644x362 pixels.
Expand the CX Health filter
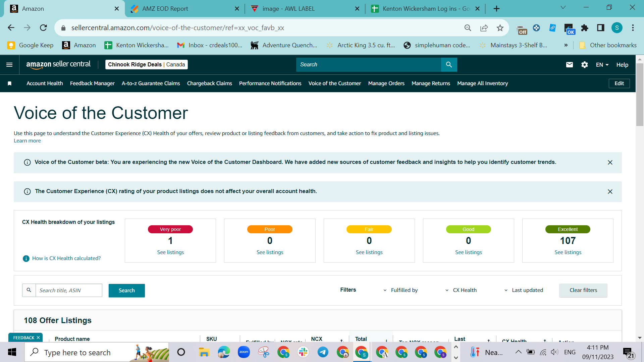[461, 290]
